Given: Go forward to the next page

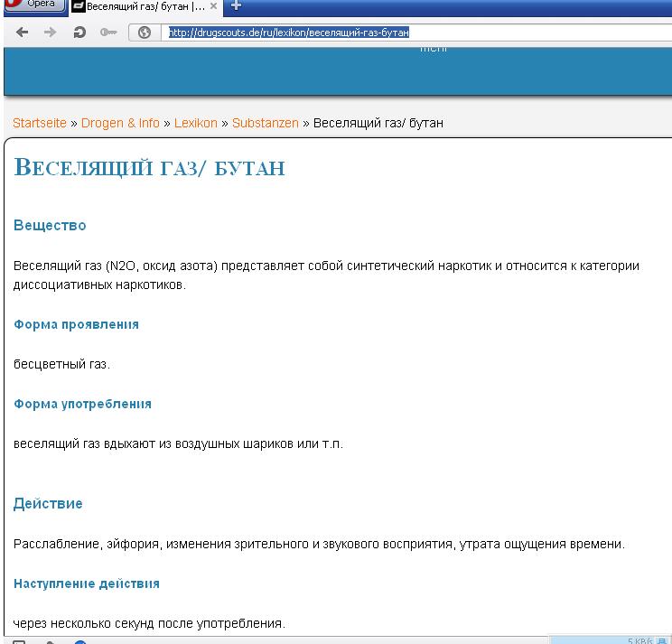Looking at the screenshot, I should tap(51, 33).
